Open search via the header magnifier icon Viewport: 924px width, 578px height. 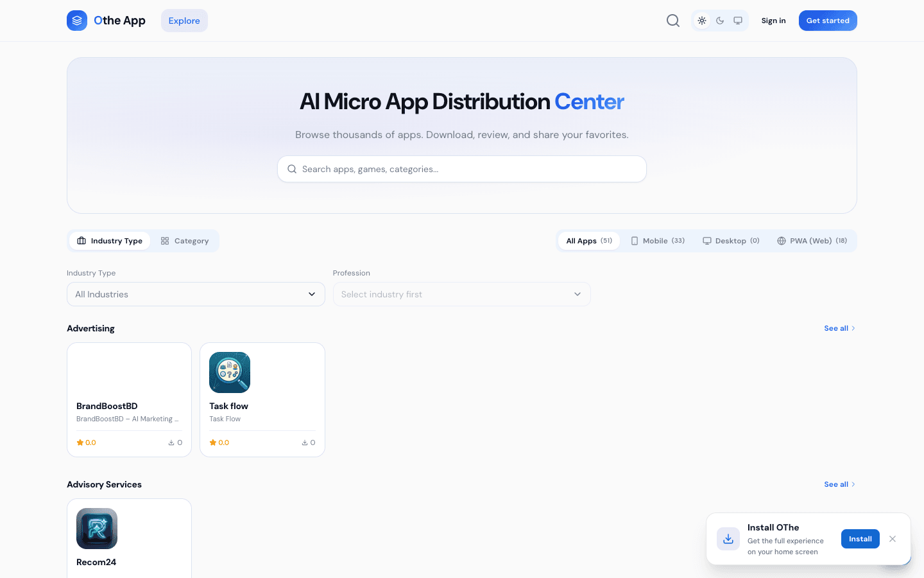pos(673,21)
